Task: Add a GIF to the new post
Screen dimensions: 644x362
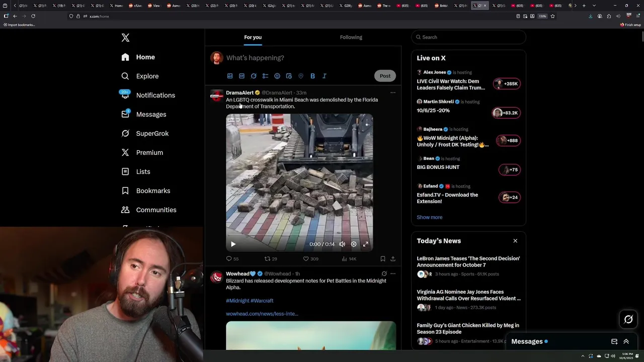Action: click(x=242, y=76)
